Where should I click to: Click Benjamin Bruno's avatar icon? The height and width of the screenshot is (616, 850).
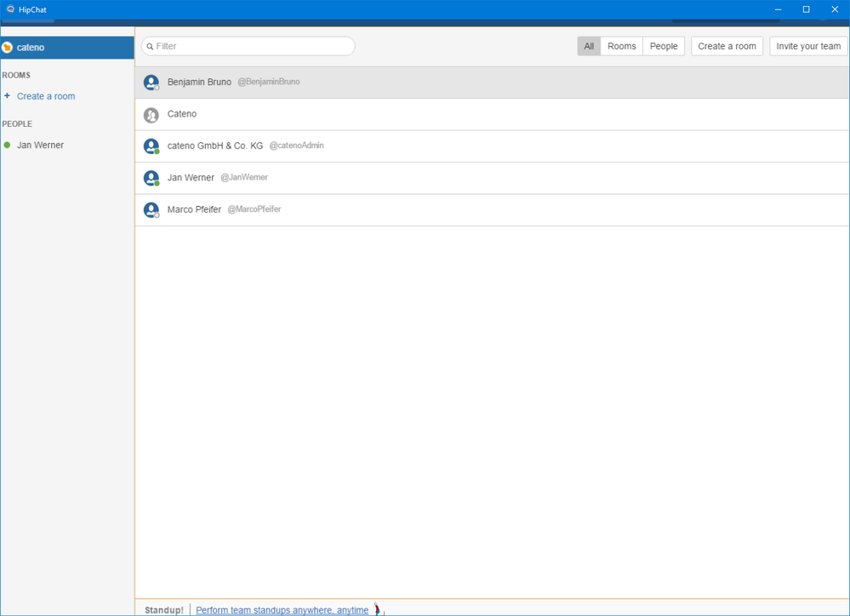tap(151, 83)
